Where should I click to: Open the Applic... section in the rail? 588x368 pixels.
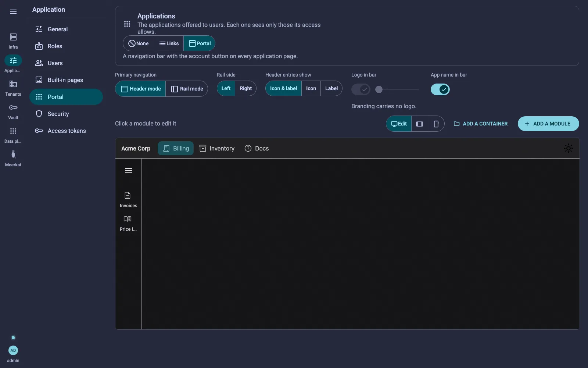(13, 64)
